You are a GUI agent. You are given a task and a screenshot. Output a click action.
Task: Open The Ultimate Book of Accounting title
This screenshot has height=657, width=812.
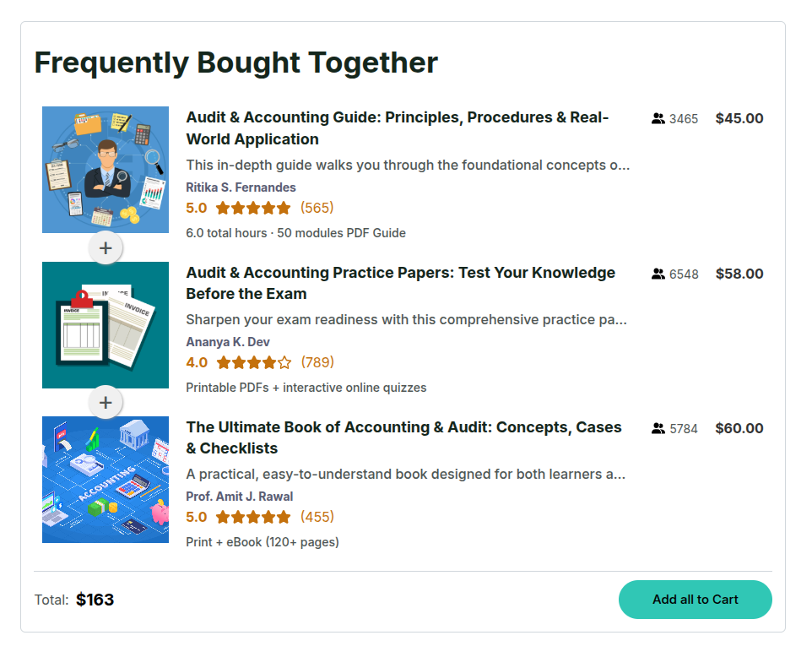pos(403,437)
